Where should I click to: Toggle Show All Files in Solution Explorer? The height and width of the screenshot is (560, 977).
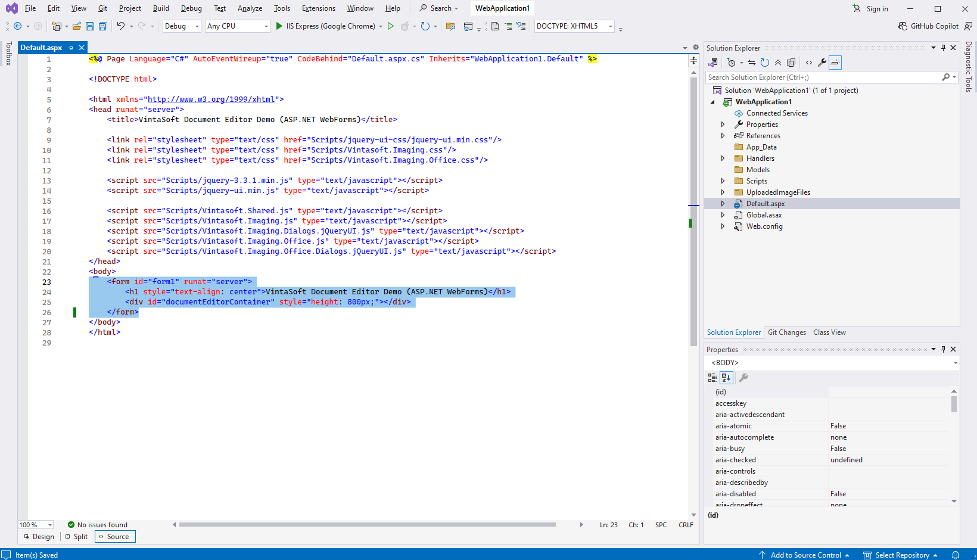[791, 63]
